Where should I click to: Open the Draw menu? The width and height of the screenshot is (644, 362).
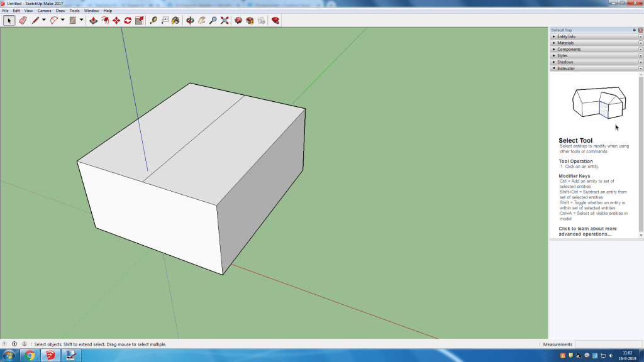coord(60,11)
